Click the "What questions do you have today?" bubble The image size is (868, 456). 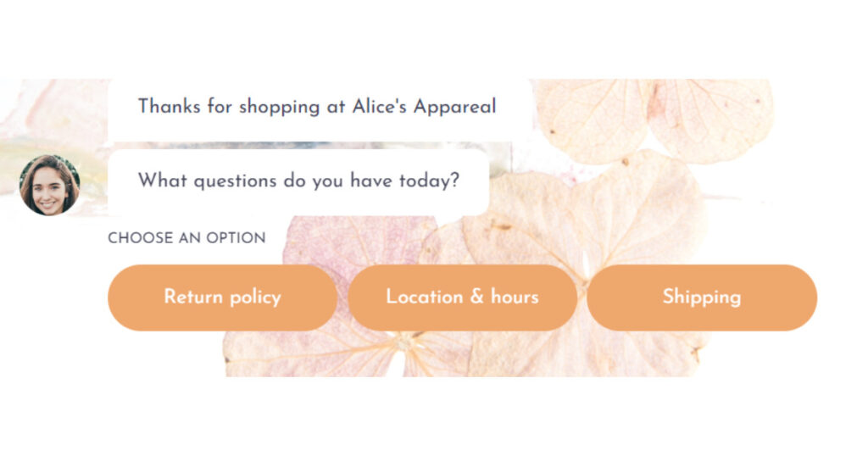[298, 181]
